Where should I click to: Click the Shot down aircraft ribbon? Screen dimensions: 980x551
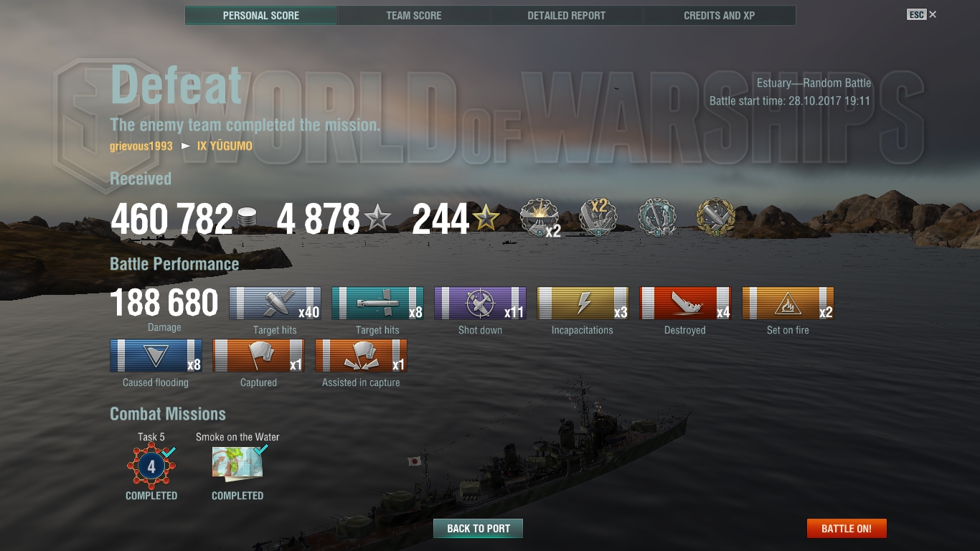pyautogui.click(x=480, y=303)
